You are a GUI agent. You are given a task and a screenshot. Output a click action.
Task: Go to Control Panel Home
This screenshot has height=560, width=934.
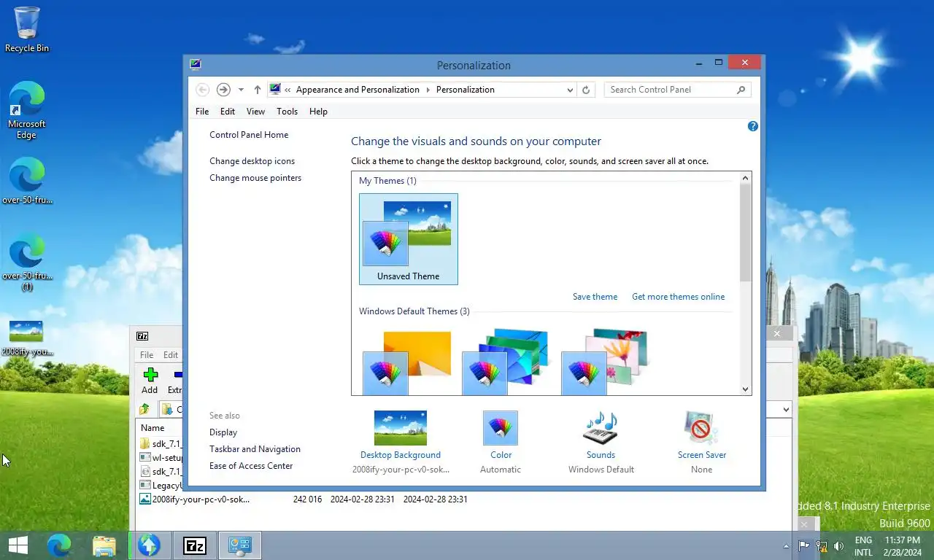click(x=249, y=135)
